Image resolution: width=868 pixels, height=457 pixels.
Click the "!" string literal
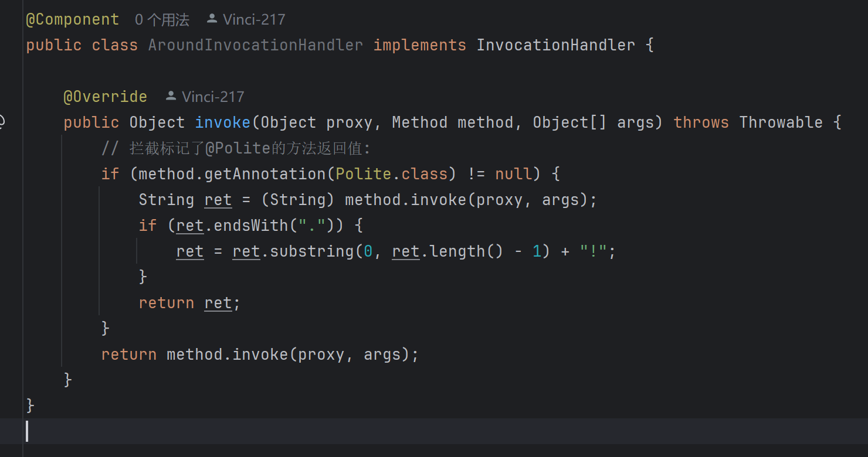point(594,251)
